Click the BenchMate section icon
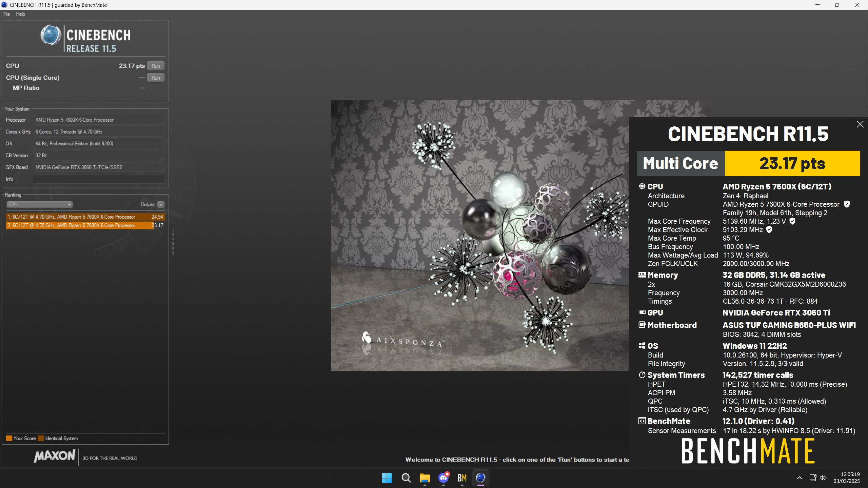 [x=642, y=421]
